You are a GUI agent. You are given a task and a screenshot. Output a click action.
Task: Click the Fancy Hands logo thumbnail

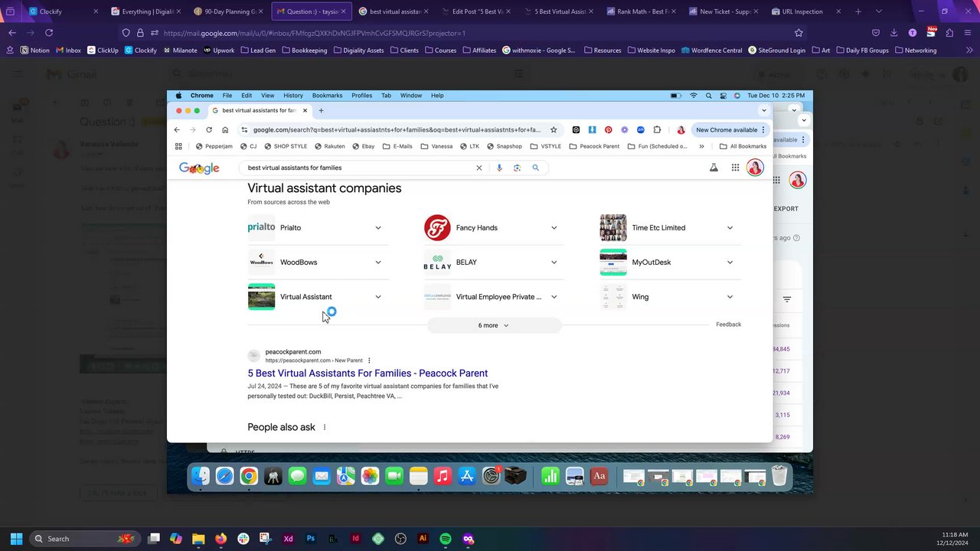point(437,228)
